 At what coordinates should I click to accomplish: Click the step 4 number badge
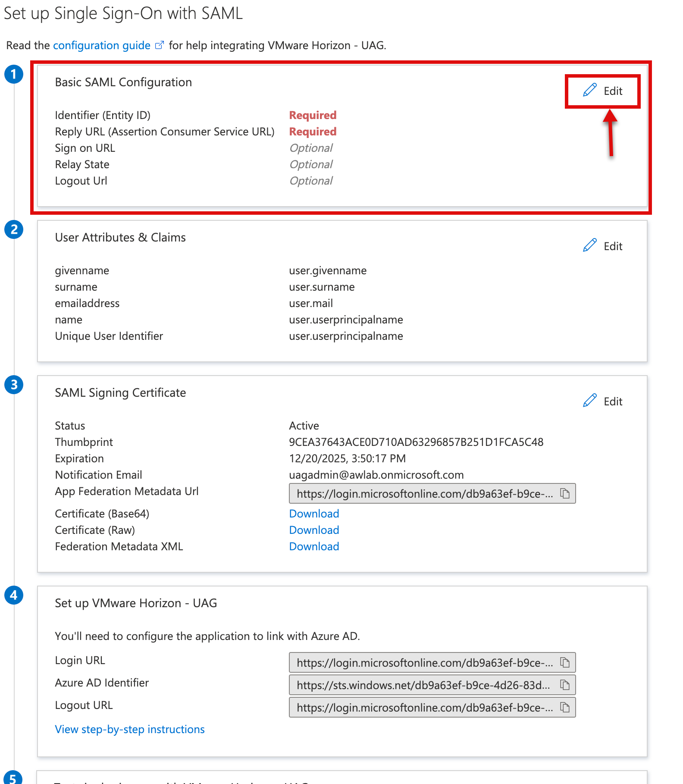(14, 595)
